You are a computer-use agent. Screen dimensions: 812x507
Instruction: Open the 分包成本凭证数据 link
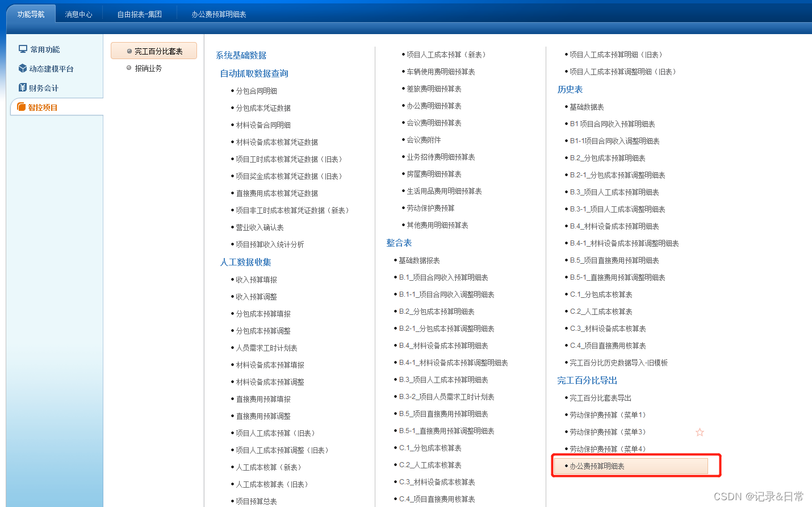pyautogui.click(x=263, y=108)
